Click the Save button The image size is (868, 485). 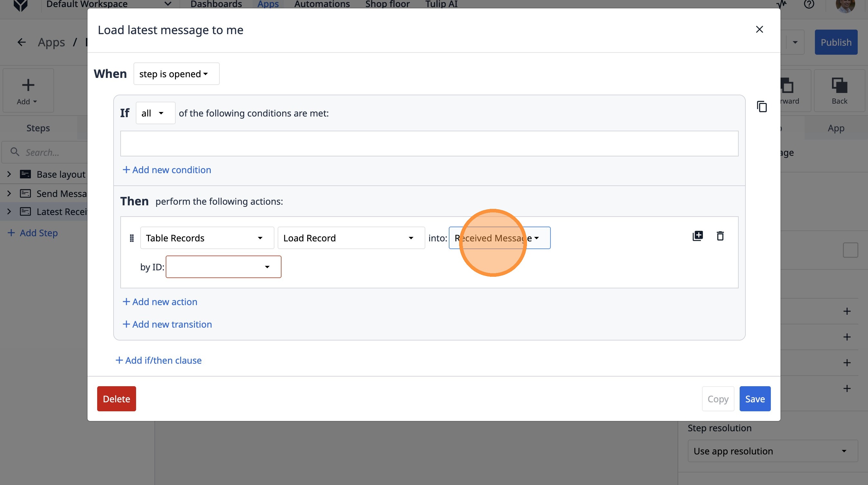[754, 399]
